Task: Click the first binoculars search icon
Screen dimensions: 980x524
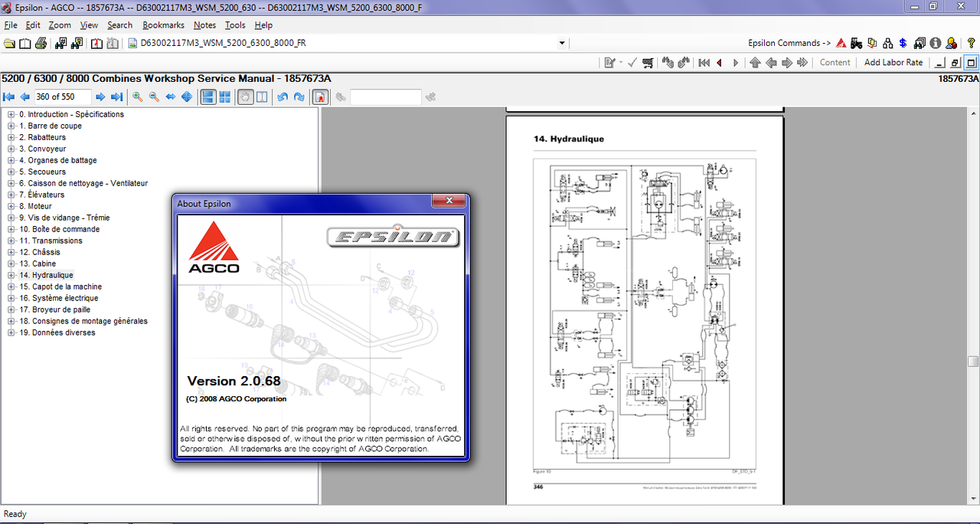Action: coord(61,43)
